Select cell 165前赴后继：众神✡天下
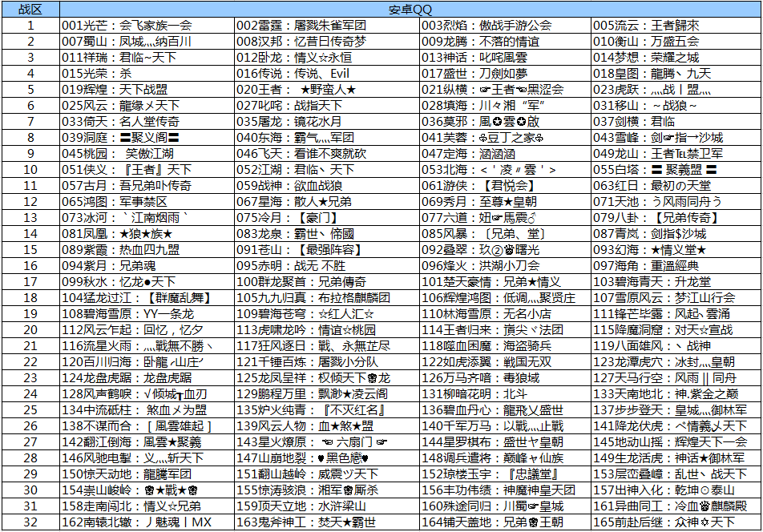This screenshot has height=532, width=763. coord(676,522)
